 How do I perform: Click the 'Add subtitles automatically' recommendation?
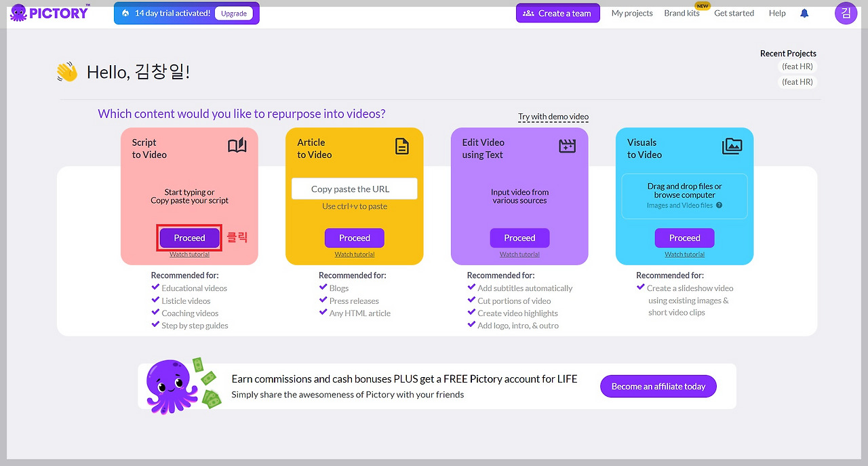coord(525,288)
